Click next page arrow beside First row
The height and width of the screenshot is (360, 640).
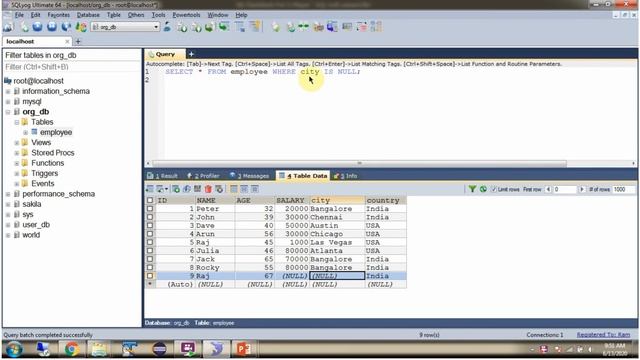(582, 189)
